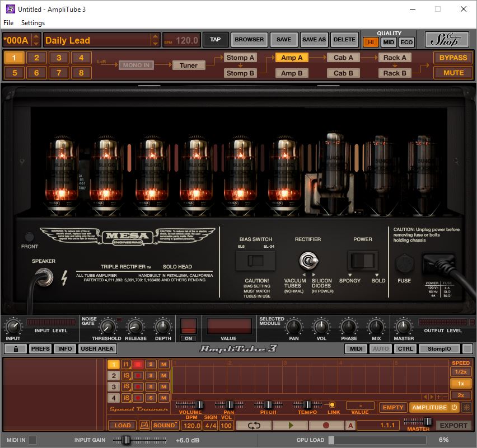
Task: Flip the RECTIFIER toggle switch
Action: (x=308, y=261)
